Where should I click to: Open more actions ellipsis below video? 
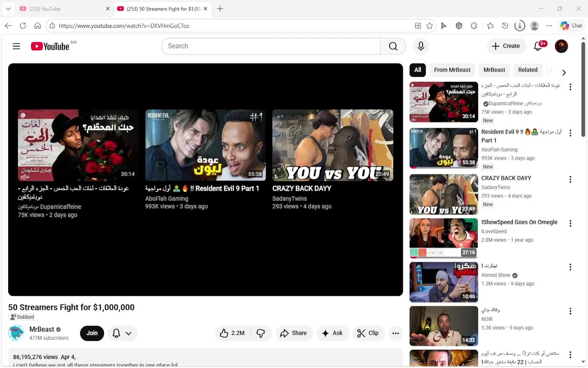point(395,333)
